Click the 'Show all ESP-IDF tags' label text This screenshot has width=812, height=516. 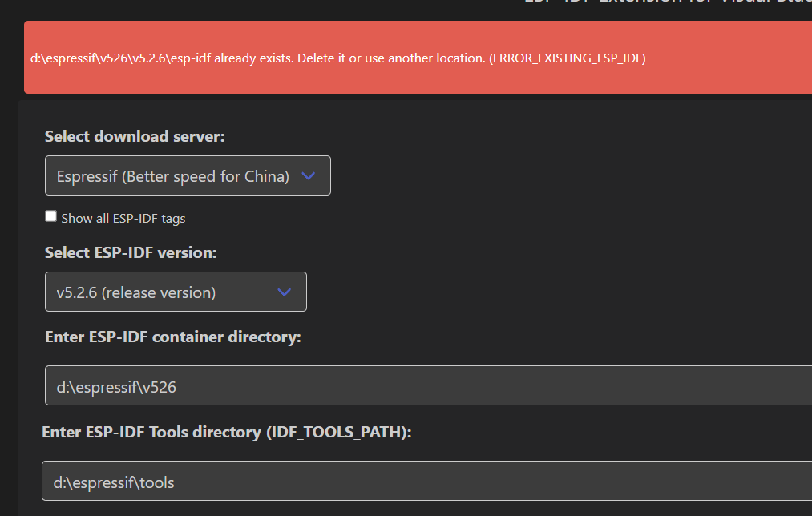(x=123, y=218)
